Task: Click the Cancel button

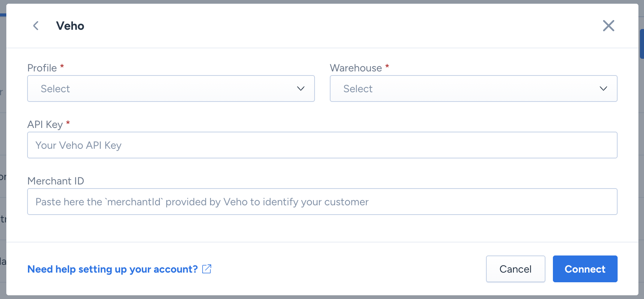Action: tap(515, 269)
